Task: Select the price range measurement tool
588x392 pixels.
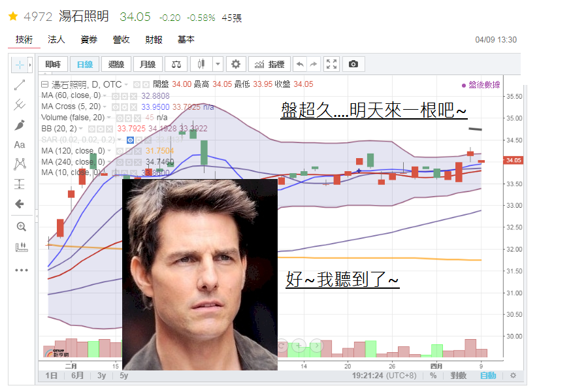Action: [x=20, y=184]
